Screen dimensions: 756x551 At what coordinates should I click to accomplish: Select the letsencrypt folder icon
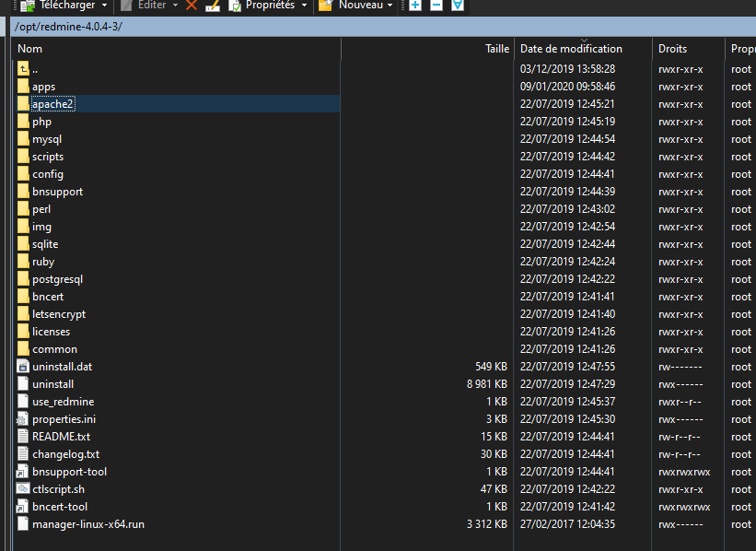[x=23, y=313]
